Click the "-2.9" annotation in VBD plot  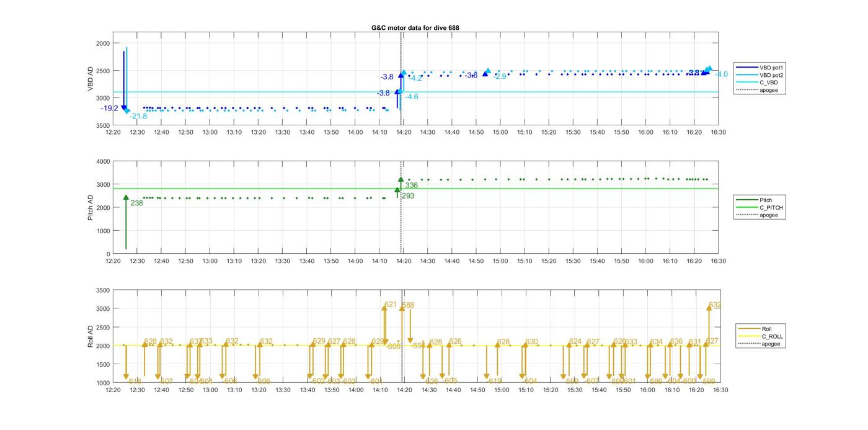(500, 76)
